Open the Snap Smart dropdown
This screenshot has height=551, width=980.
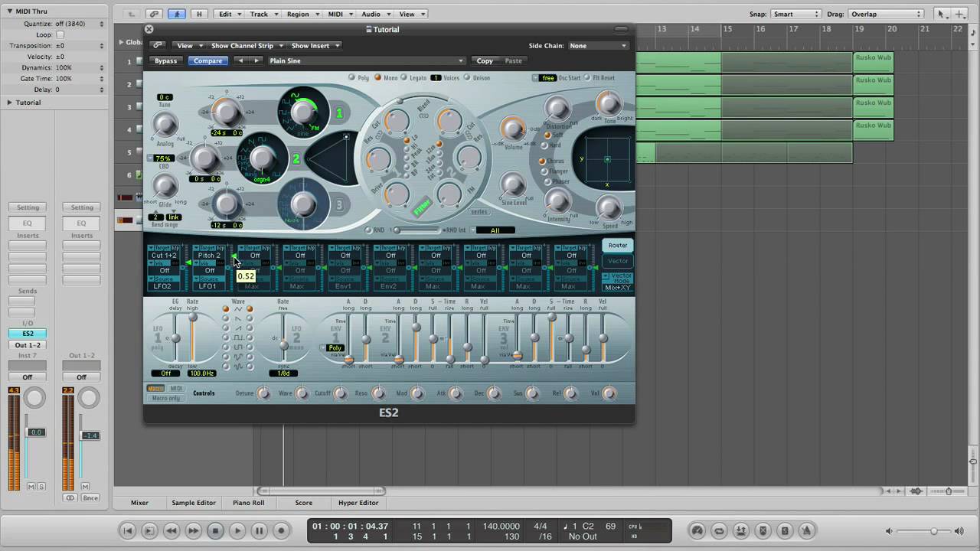click(796, 14)
